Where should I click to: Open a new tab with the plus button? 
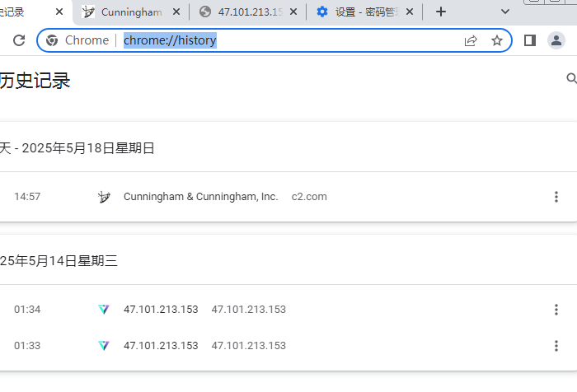(441, 12)
